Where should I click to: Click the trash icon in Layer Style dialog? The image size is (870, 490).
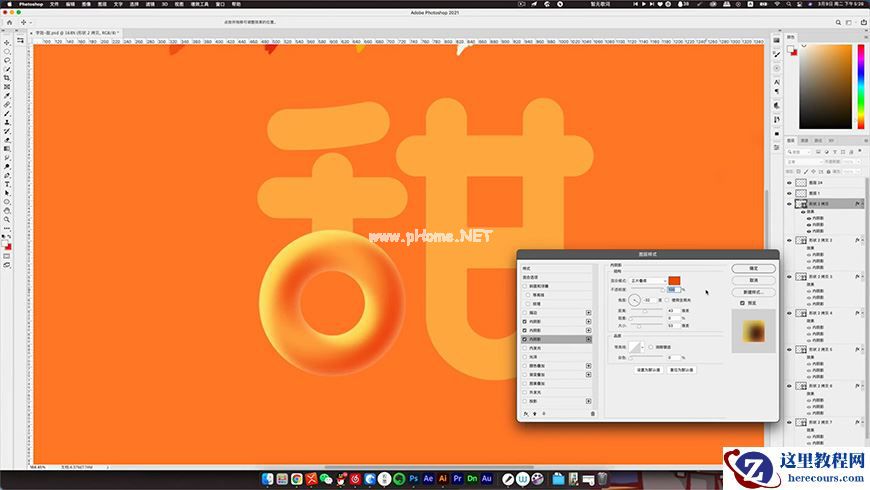pos(593,413)
